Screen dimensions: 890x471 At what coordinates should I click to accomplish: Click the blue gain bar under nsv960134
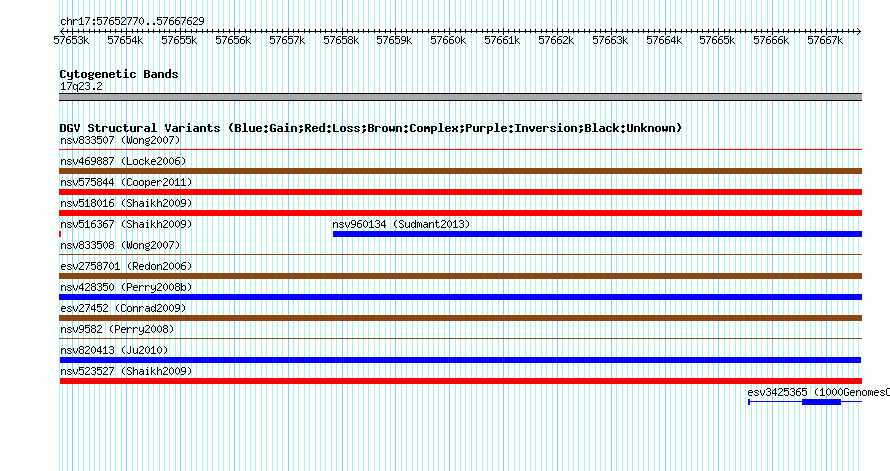tap(597, 234)
